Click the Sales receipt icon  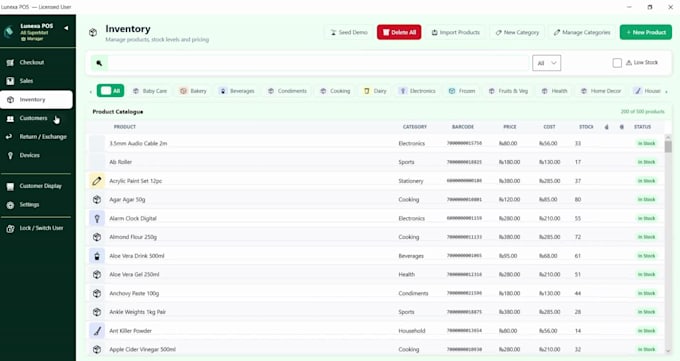pos(10,81)
